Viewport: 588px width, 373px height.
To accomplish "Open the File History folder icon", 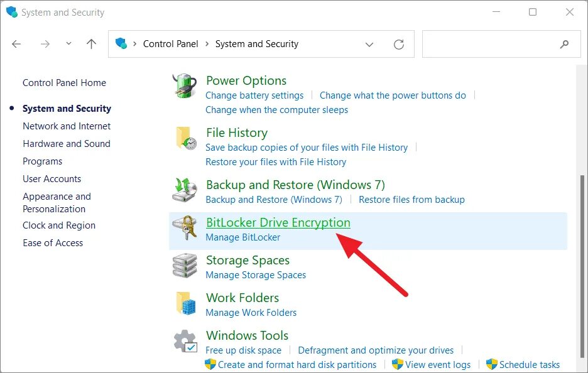I will 186,138.
